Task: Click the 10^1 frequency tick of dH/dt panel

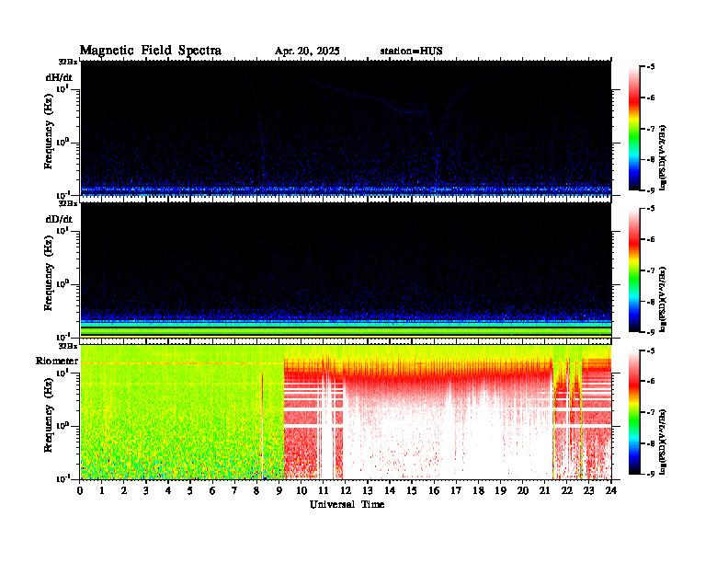Action: tap(63, 89)
